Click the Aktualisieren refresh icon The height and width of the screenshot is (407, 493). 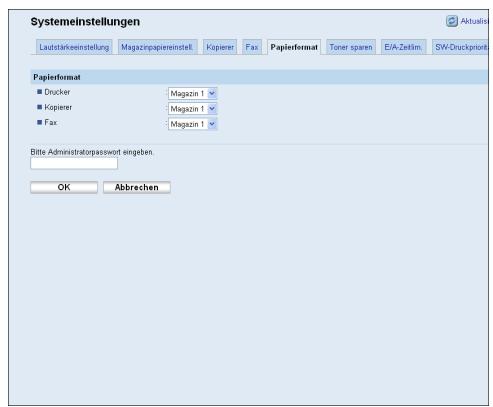452,21
